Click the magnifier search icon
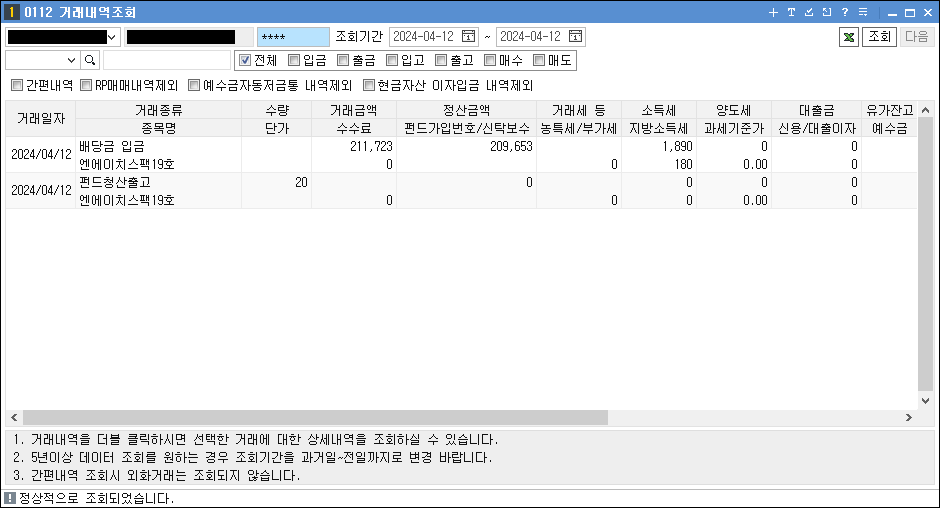940x508 pixels. (x=90, y=60)
